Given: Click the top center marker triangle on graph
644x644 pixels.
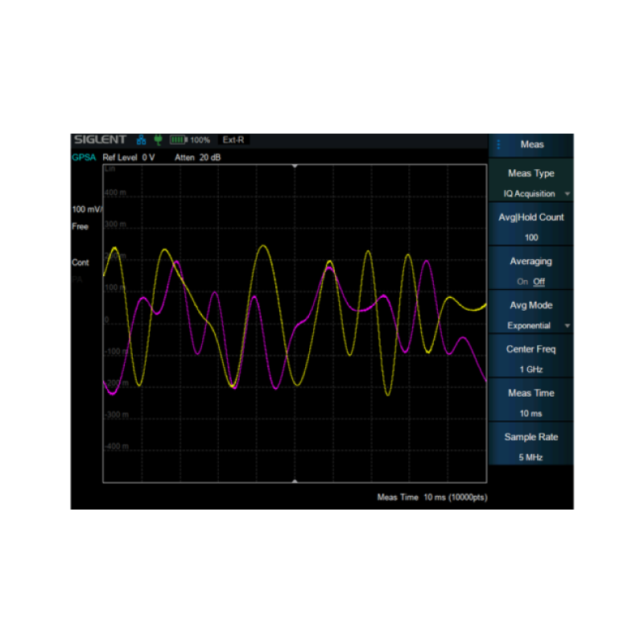Looking at the screenshot, I should (x=295, y=165).
